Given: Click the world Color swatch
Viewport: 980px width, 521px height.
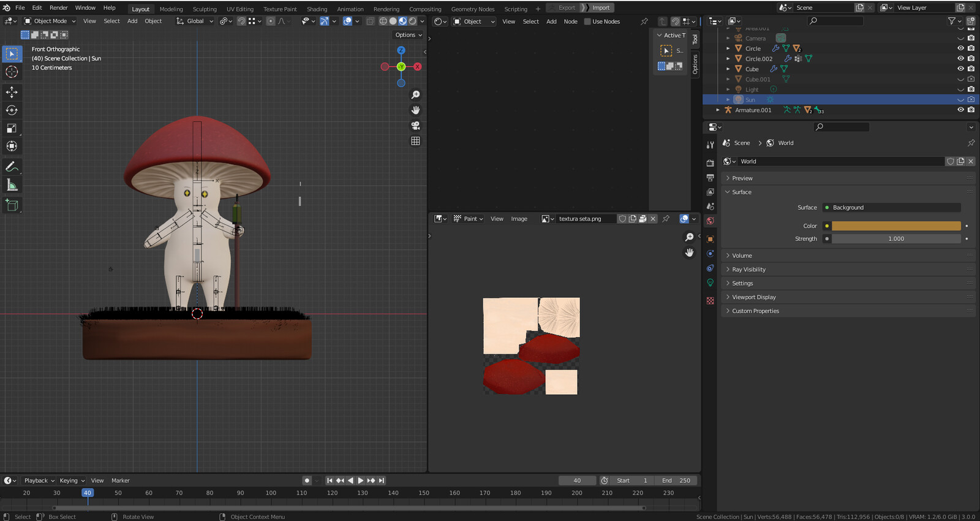Looking at the screenshot, I should click(895, 226).
